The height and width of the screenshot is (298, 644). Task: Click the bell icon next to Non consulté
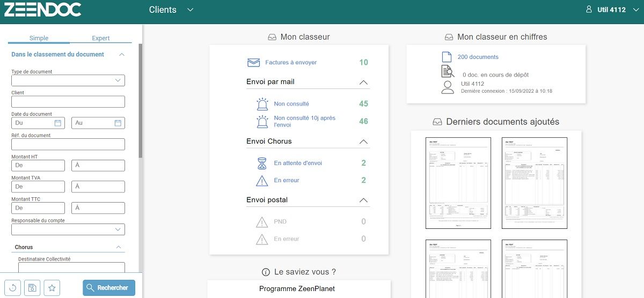pyautogui.click(x=262, y=103)
